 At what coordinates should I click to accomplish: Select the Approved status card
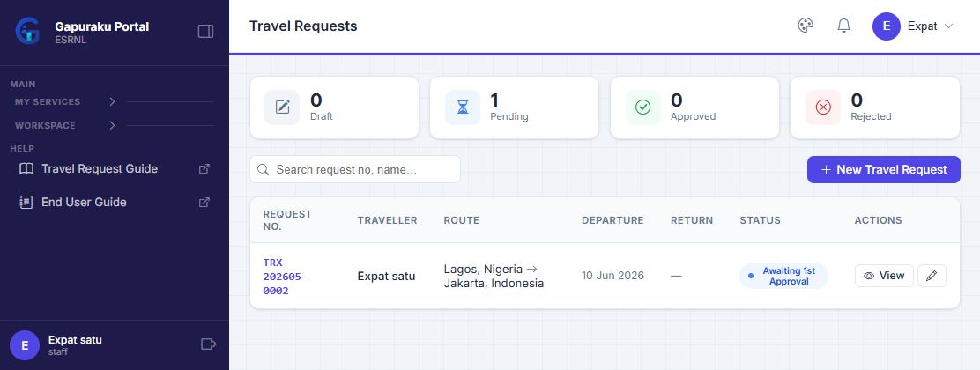(695, 107)
